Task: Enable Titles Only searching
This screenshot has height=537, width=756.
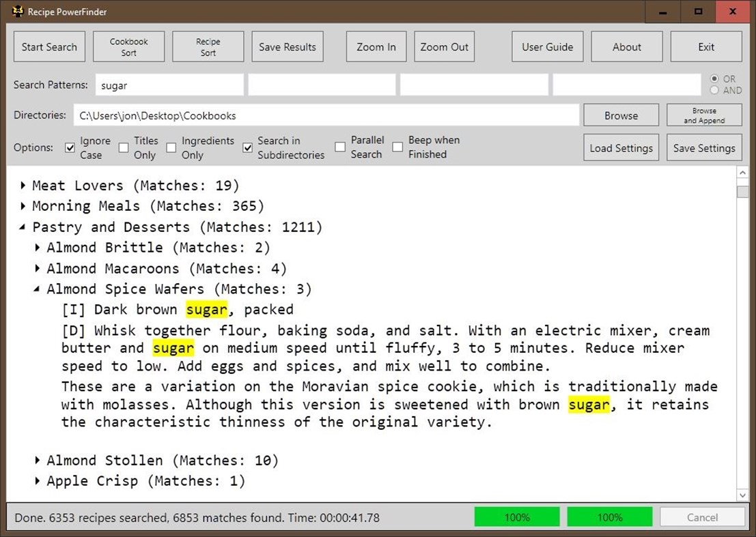Action: click(124, 147)
